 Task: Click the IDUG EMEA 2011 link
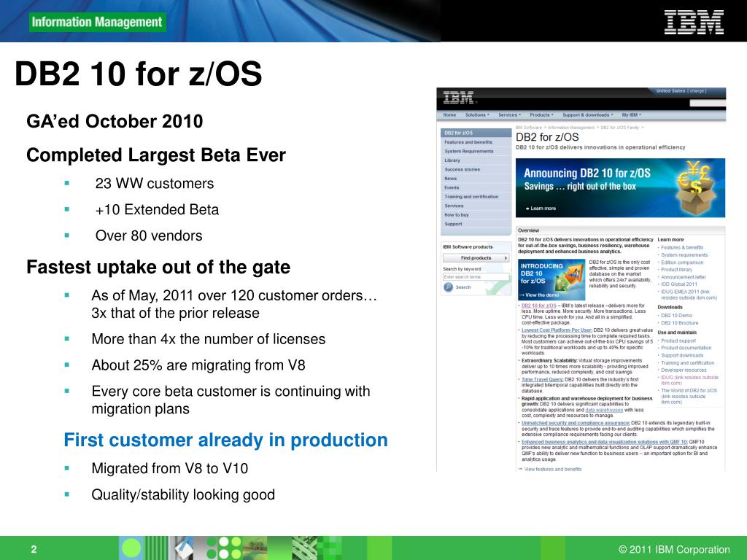pos(689,295)
